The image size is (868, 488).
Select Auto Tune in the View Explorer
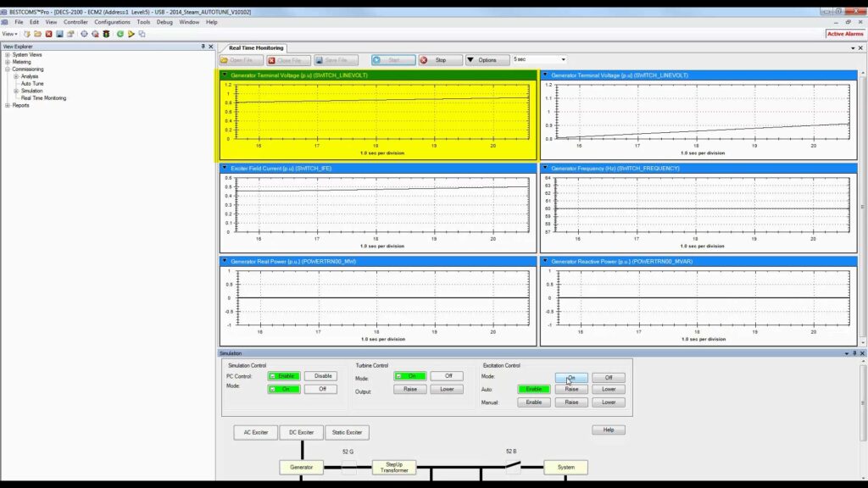pyautogui.click(x=32, y=84)
